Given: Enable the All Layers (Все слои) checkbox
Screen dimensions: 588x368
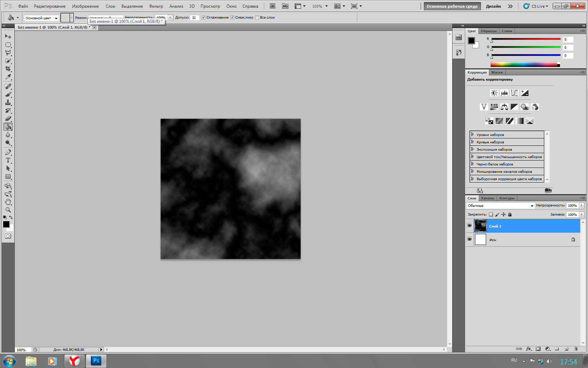Looking at the screenshot, I should coord(257,18).
